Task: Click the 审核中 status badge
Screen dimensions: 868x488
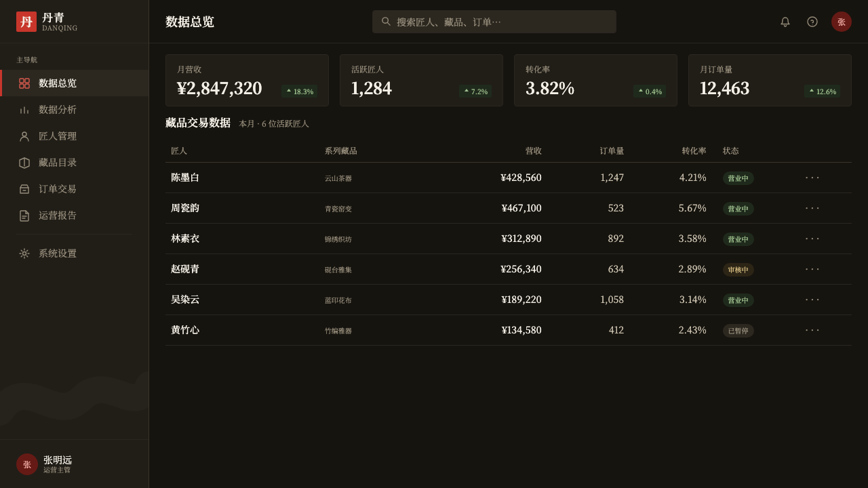Action: point(738,270)
